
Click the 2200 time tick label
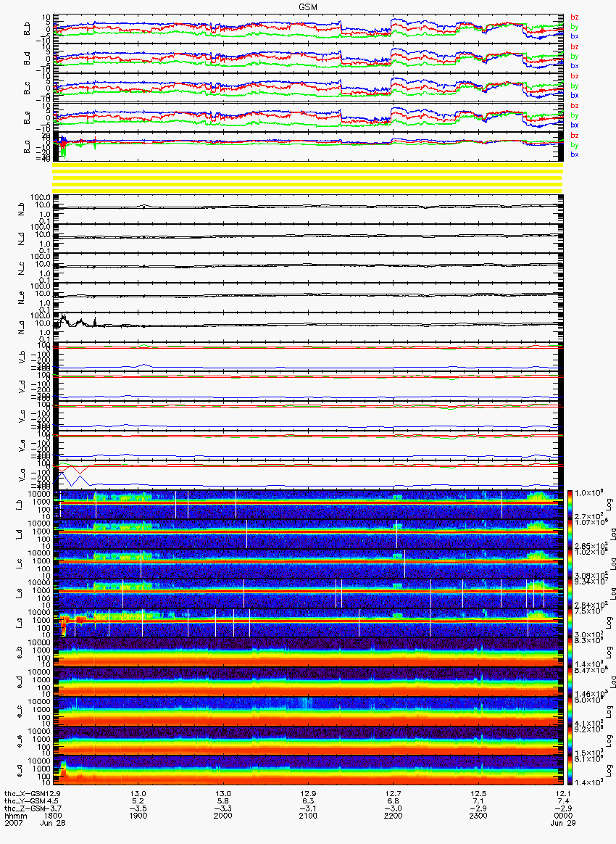coord(394,816)
